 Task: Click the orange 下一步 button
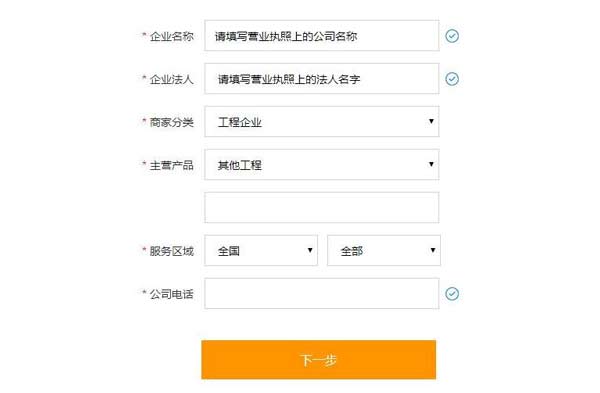pos(318,360)
